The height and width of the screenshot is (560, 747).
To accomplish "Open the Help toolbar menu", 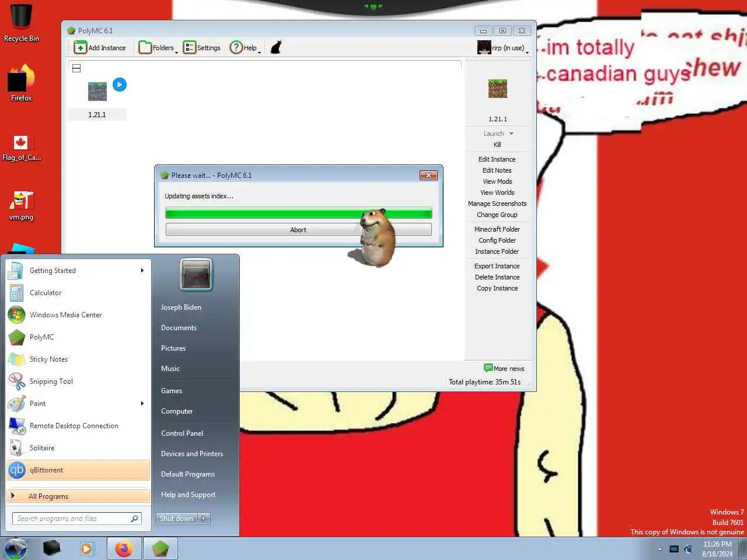I will [245, 48].
